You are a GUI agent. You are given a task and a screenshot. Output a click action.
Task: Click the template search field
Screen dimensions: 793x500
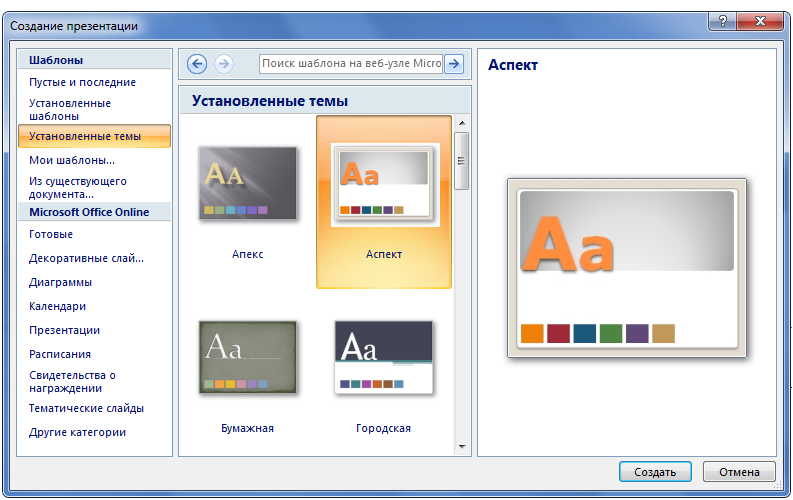pyautogui.click(x=351, y=64)
